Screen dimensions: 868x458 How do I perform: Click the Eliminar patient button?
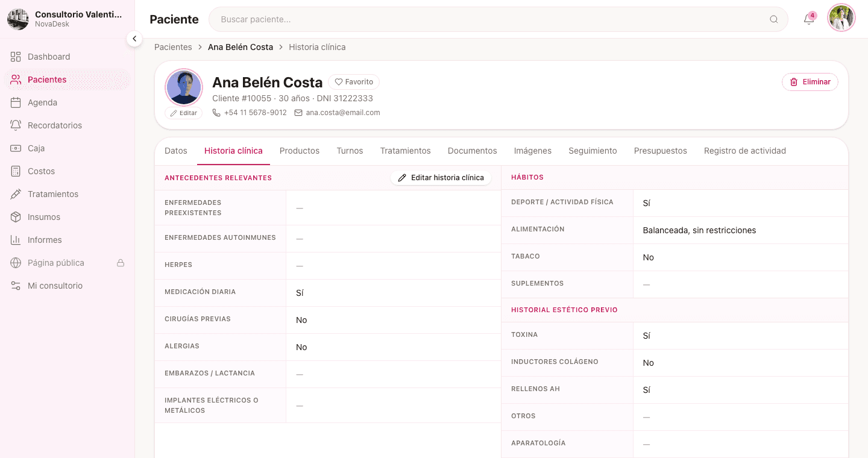tap(810, 82)
